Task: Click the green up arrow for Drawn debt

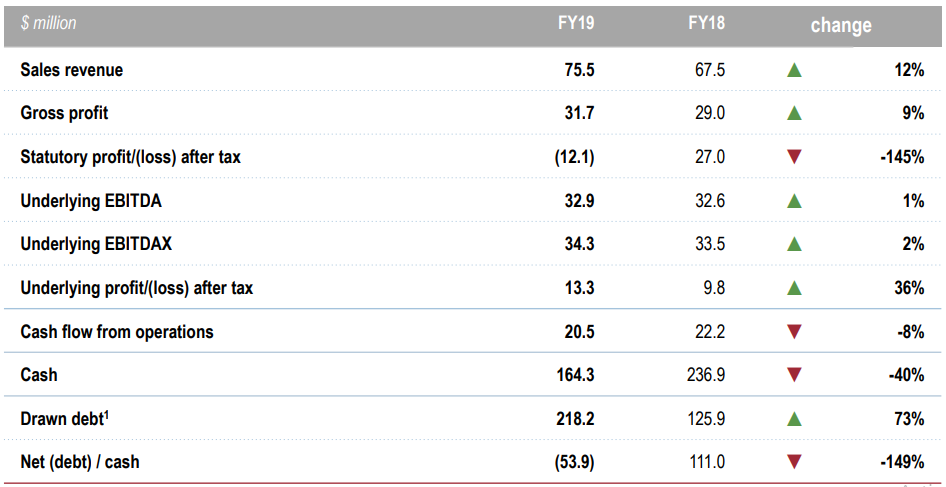Action: [794, 419]
